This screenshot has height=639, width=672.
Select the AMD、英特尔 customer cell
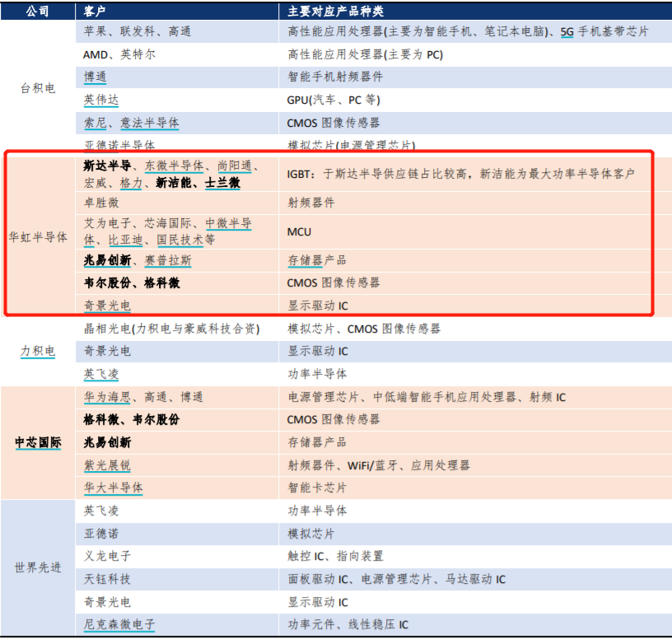click(177, 54)
